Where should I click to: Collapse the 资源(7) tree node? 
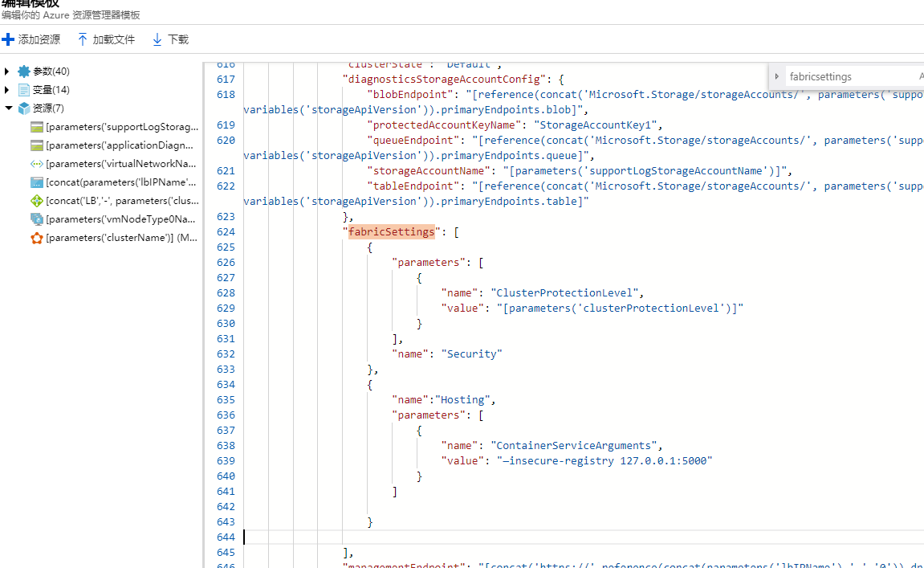pyautogui.click(x=8, y=108)
